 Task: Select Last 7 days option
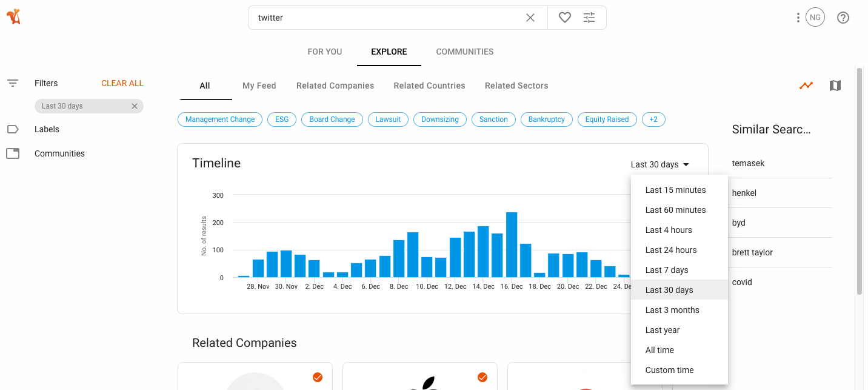pos(679,270)
